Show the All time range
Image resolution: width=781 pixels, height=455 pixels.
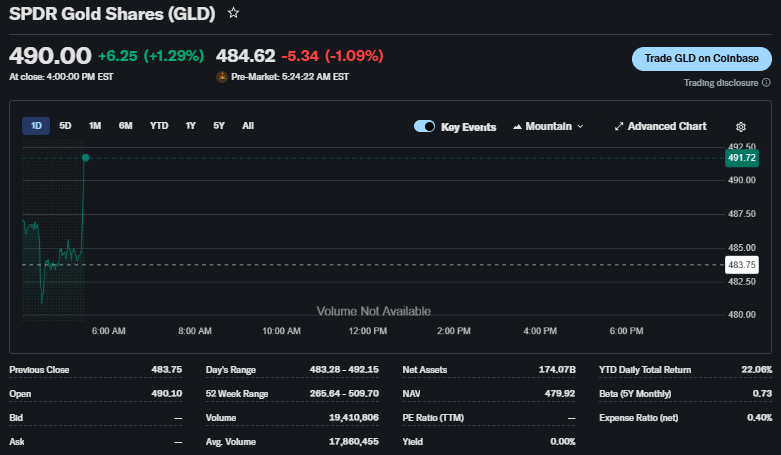[248, 126]
